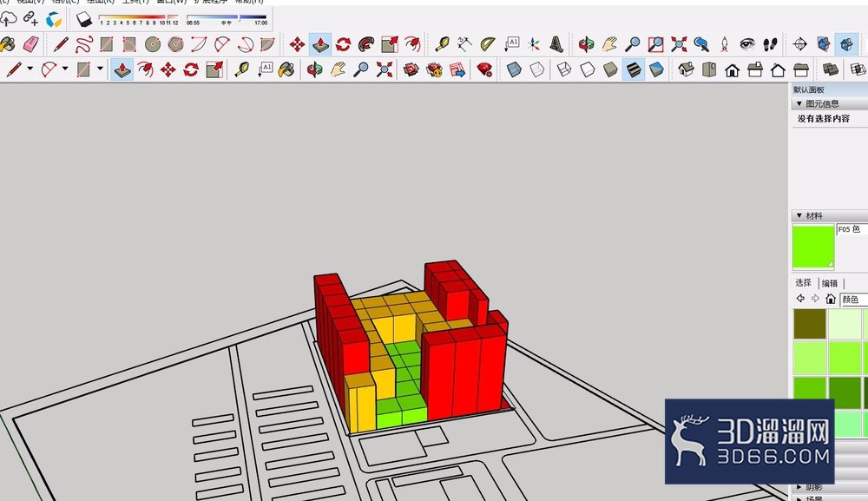
Task: Open the Rectangle tool dropdown arrow
Action: (100, 69)
